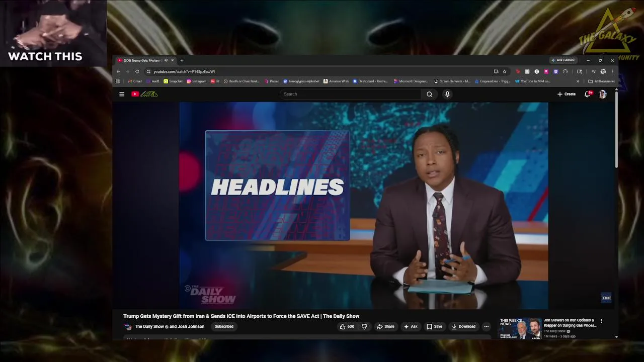Go back with browser back arrow
644x362 pixels.
(118, 71)
